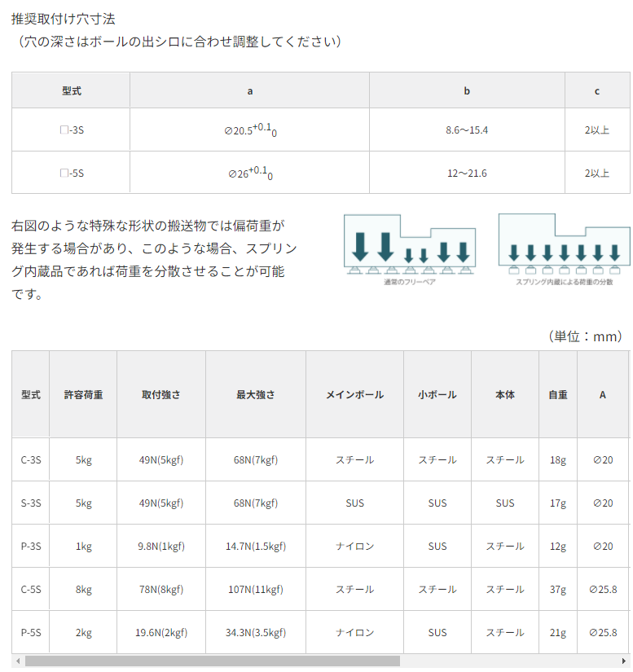This screenshot has width=633, height=672.
Task: Click the 小ボール column header
Action: 437,394
